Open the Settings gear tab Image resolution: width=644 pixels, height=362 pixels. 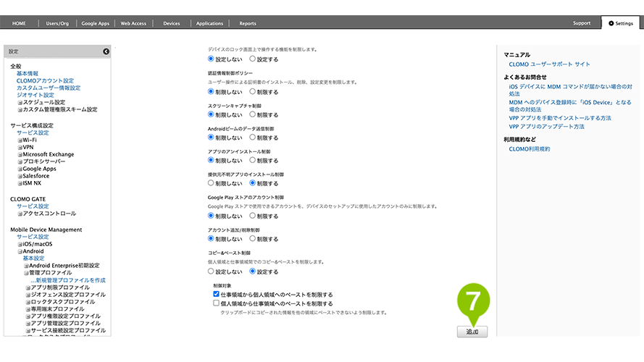(x=621, y=23)
